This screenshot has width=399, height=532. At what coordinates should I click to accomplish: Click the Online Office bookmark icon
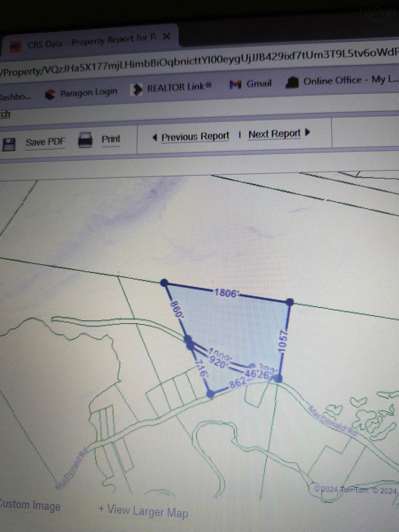pyautogui.click(x=292, y=82)
